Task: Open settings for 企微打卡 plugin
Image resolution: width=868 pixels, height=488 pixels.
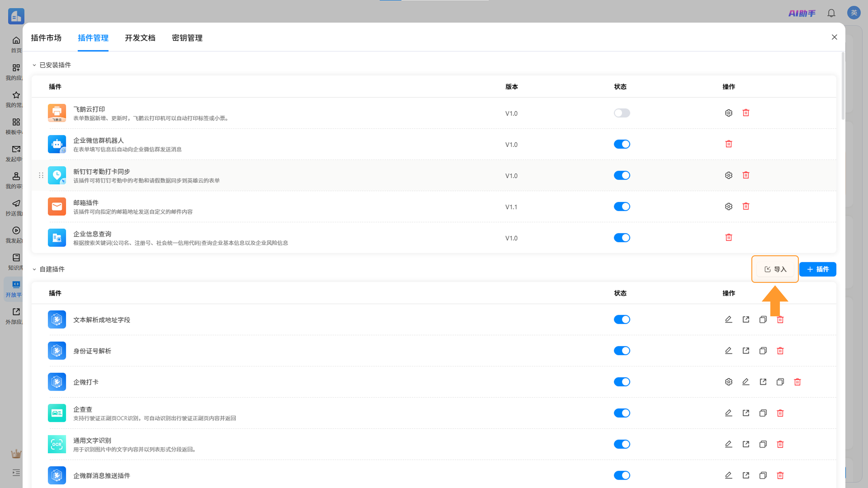Action: pyautogui.click(x=729, y=382)
